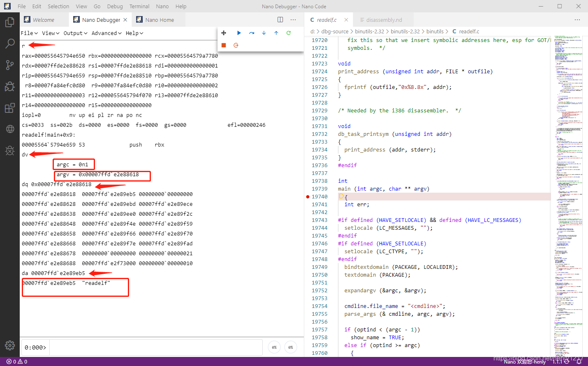This screenshot has width=588, height=366.
Task: Expand the debugger Advanced dropdown menu
Action: coord(106,33)
